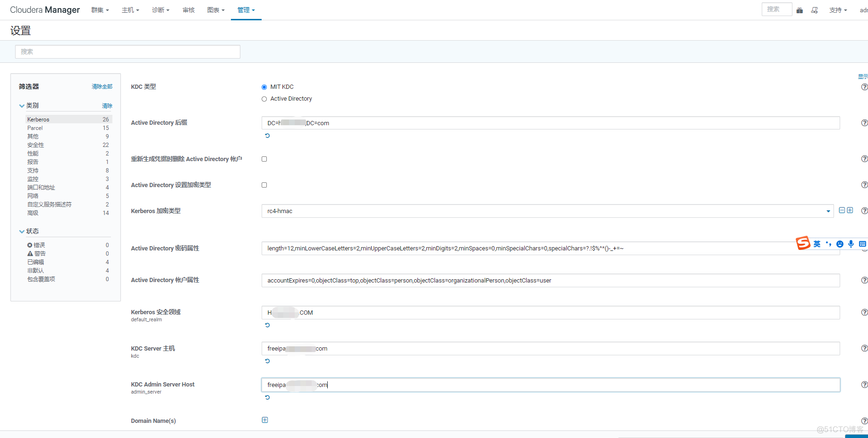
Task: Open Kerberos encryption type rc4-hmac dropdown
Action: (547, 211)
